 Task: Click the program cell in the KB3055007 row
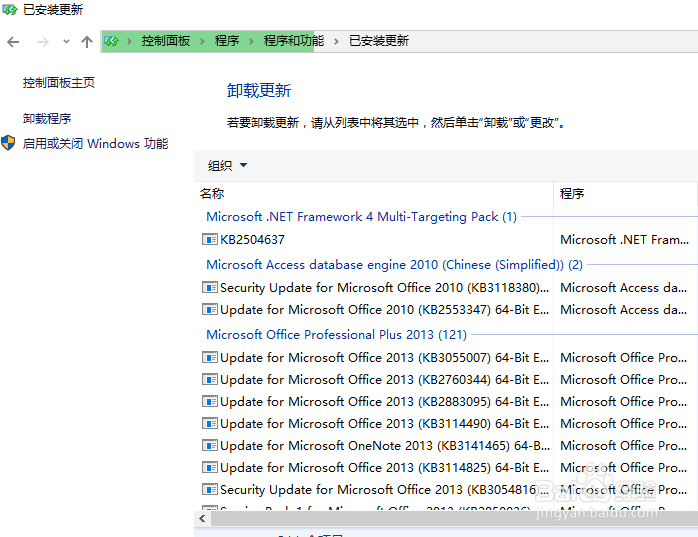coord(623,358)
